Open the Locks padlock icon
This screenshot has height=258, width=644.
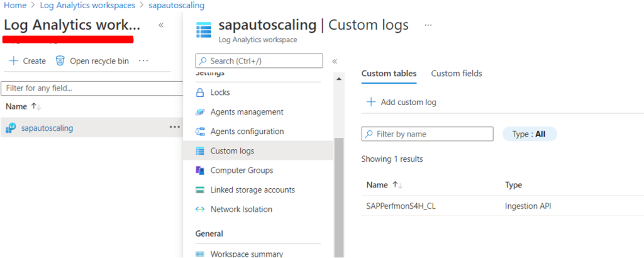pyautogui.click(x=200, y=93)
